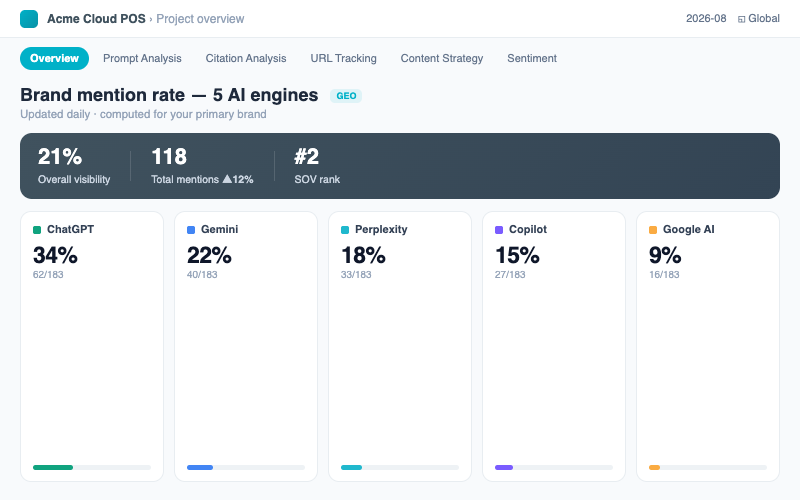The image size is (800, 500).
Task: Click the 62/183 count under ChatGPT
Action: point(48,274)
